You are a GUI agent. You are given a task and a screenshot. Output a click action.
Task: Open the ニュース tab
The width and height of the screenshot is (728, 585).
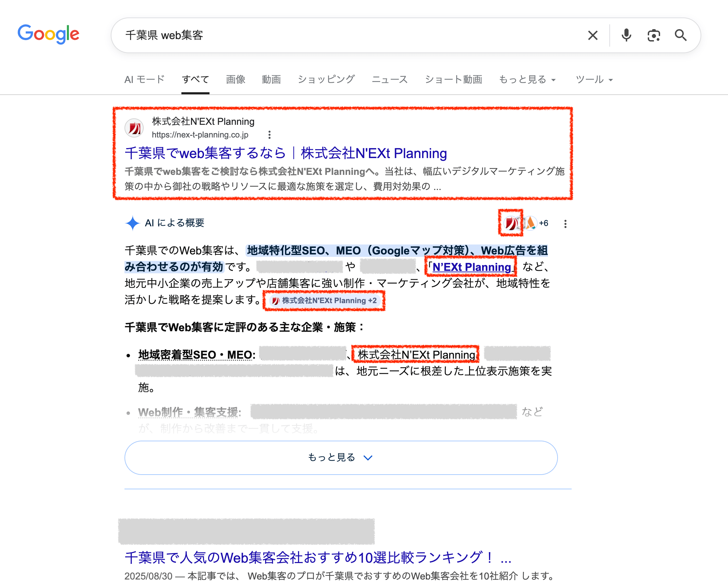tap(390, 80)
